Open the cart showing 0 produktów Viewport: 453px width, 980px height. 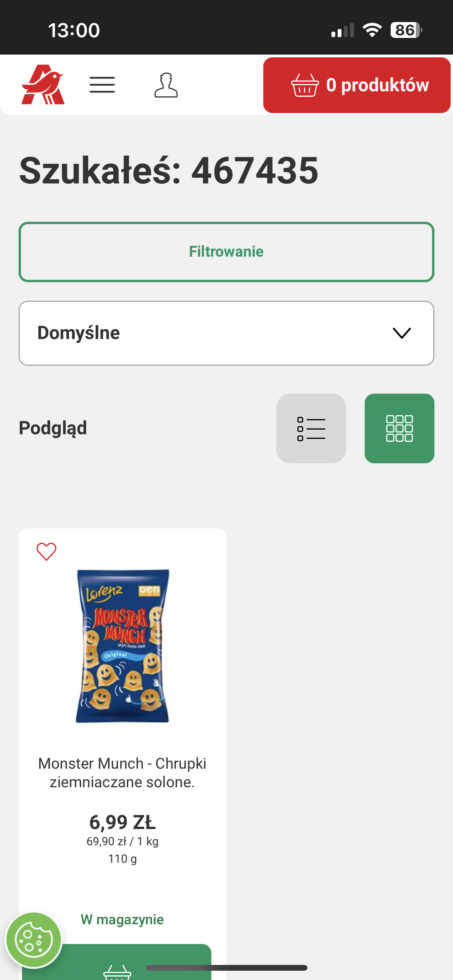(357, 85)
